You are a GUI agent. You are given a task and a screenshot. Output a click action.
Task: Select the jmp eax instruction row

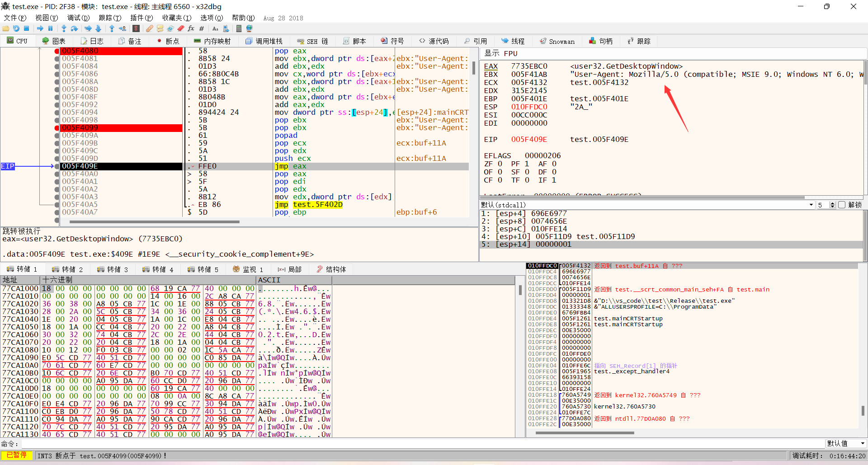point(264,166)
